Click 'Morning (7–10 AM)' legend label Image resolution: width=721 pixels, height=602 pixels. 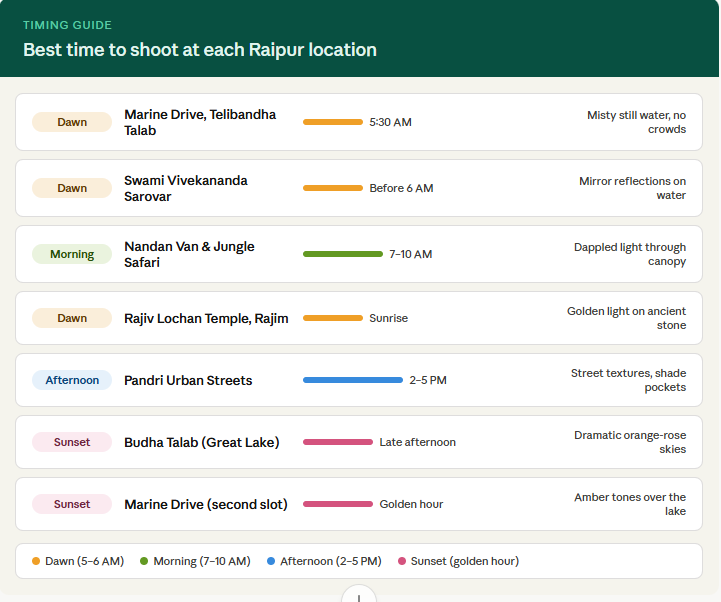click(202, 561)
